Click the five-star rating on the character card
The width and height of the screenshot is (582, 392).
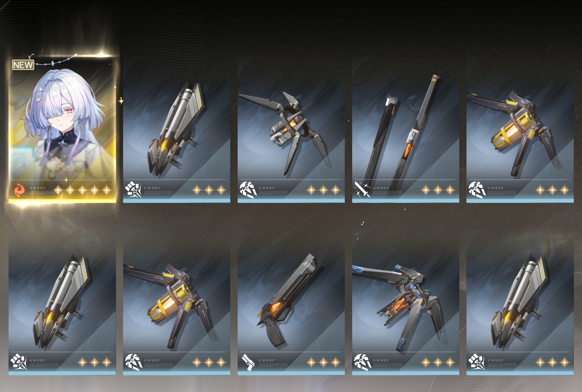tap(82, 190)
